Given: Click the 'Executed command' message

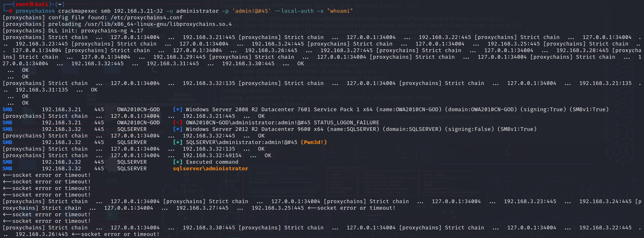Looking at the screenshot, I should (x=212, y=162).
